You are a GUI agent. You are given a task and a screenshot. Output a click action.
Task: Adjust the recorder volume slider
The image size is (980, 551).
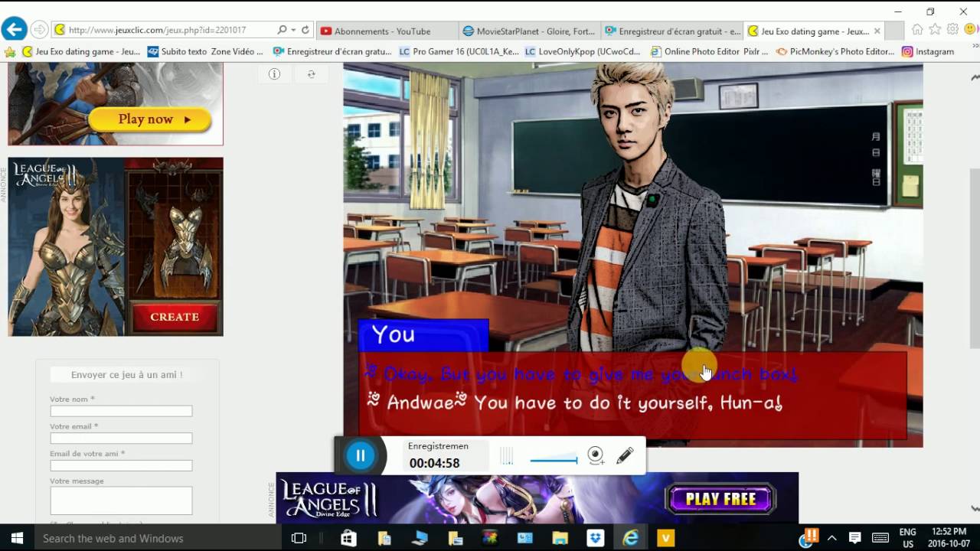[x=554, y=460]
